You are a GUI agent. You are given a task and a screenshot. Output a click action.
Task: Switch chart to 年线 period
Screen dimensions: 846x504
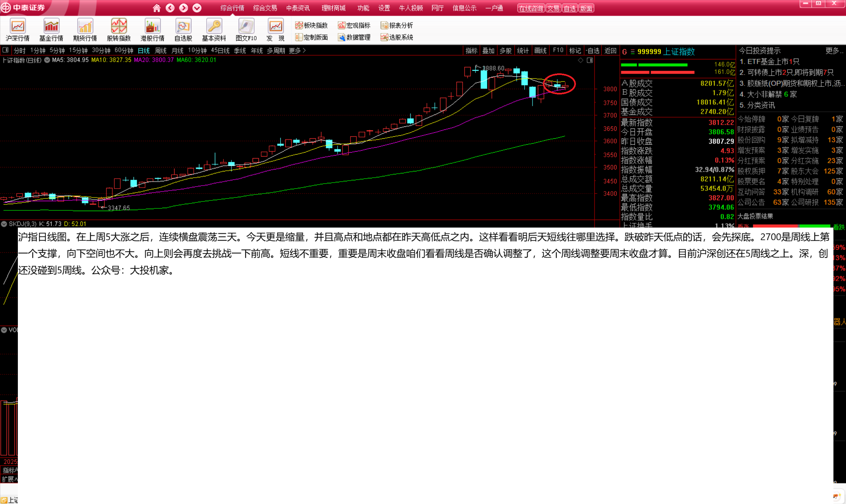(257, 51)
